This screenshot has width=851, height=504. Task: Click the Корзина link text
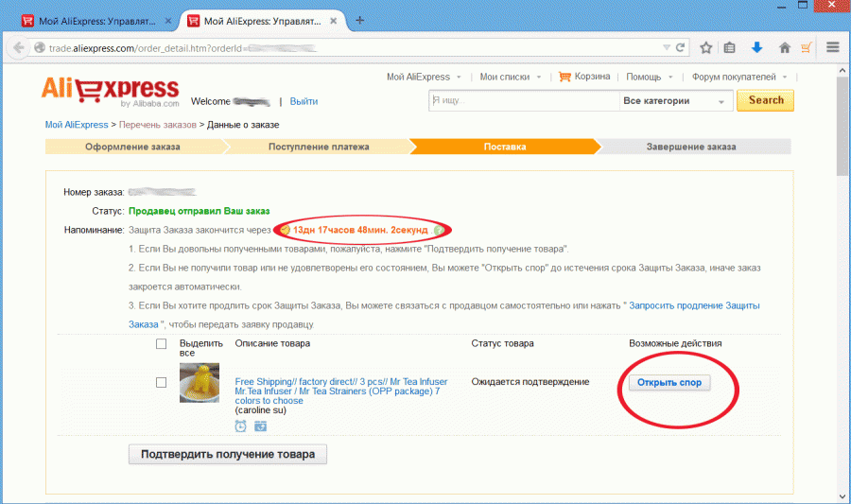tap(592, 77)
